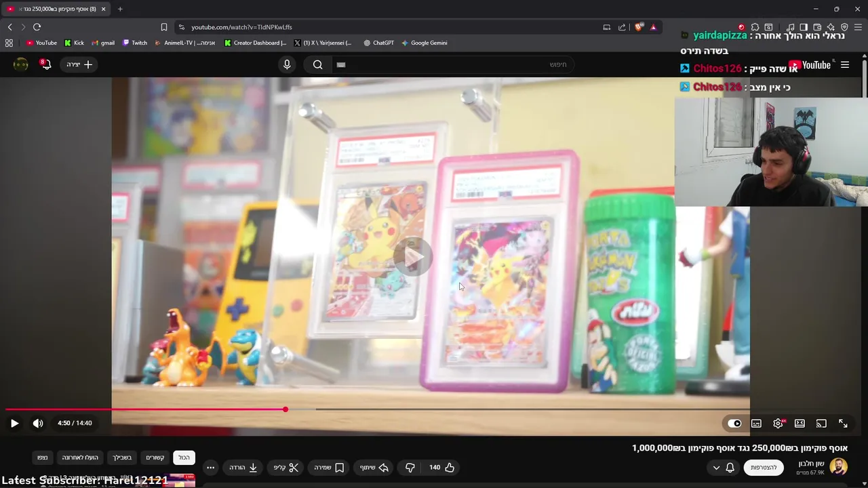Open the Google Gemini bookmark

[x=424, y=43]
